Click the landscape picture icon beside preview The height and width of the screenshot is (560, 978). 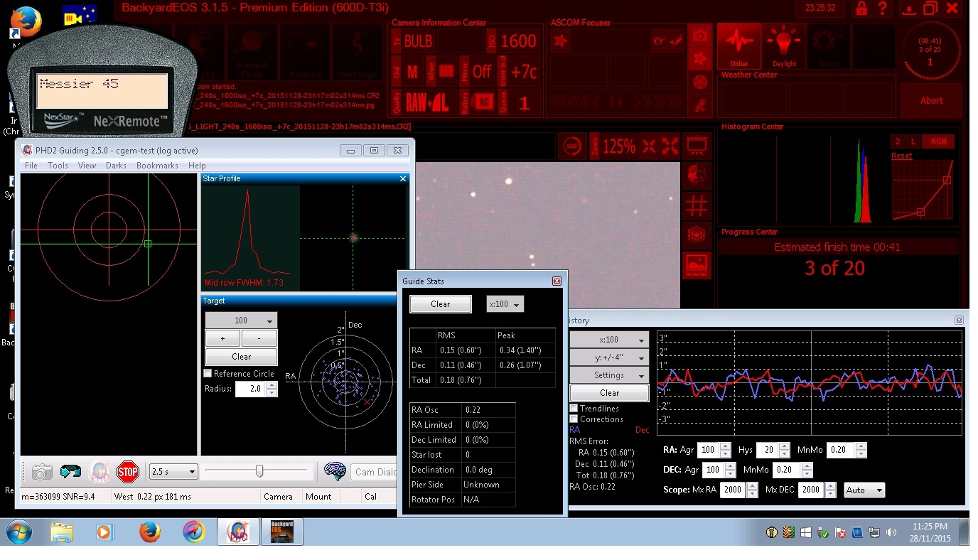(697, 264)
